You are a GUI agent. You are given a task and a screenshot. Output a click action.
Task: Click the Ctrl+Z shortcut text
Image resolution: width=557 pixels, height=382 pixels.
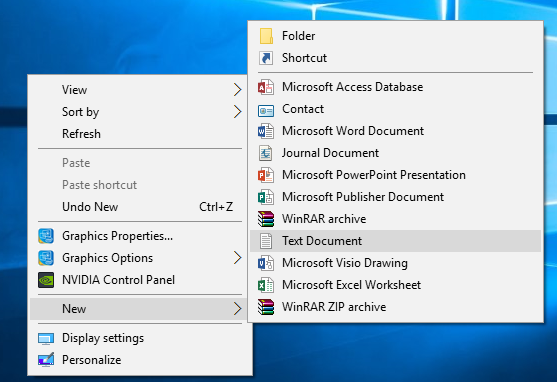[216, 207]
